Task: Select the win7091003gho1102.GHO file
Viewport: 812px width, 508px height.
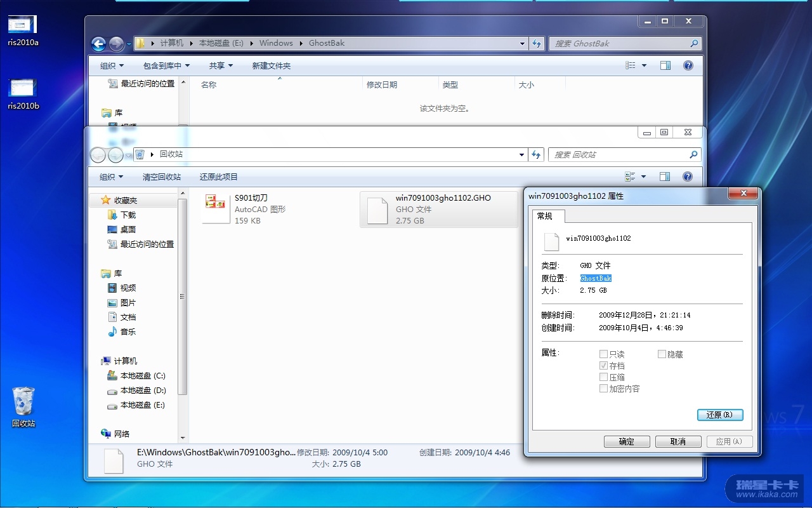Action: point(438,209)
